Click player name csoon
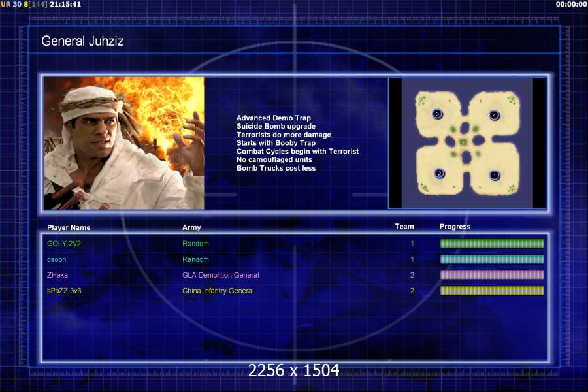 click(x=57, y=259)
